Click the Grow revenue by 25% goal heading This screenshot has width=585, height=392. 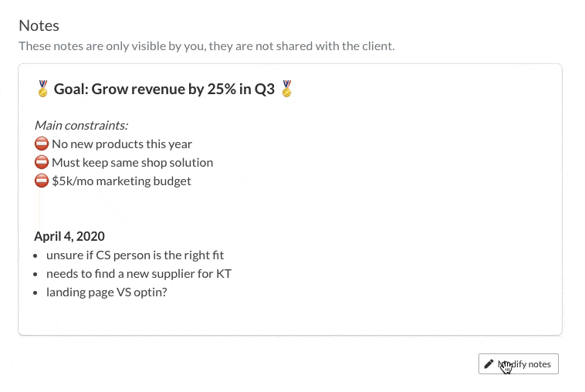click(164, 90)
